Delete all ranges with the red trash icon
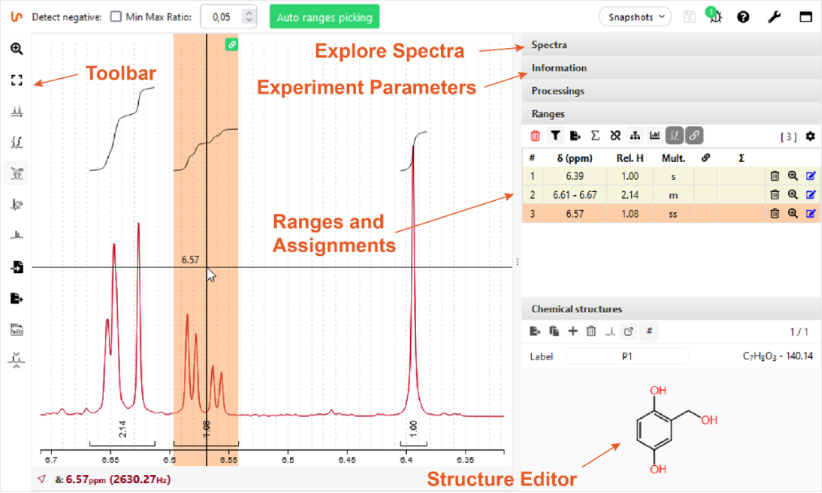Viewport: 822px width, 493px height. click(x=535, y=135)
